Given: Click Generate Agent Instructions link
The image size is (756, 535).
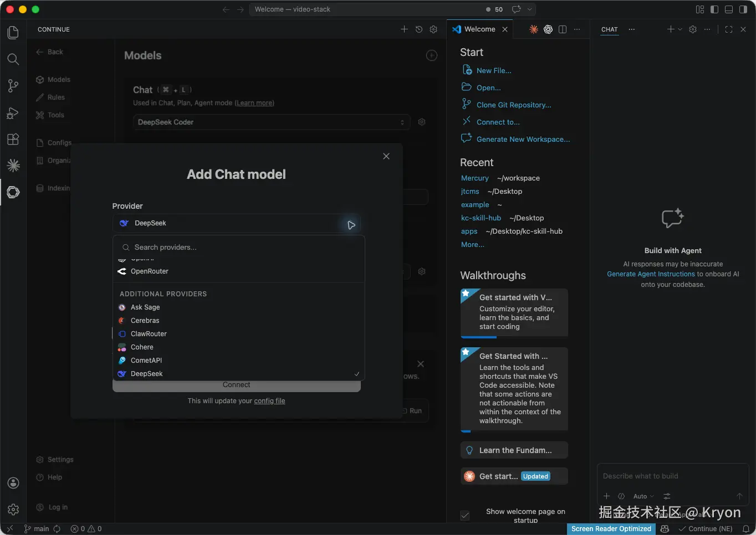Looking at the screenshot, I should [x=651, y=274].
